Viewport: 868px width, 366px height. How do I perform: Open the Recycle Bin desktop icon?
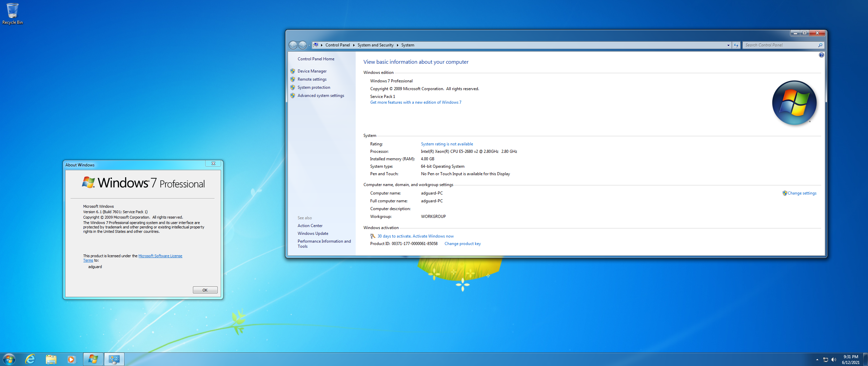tap(13, 14)
